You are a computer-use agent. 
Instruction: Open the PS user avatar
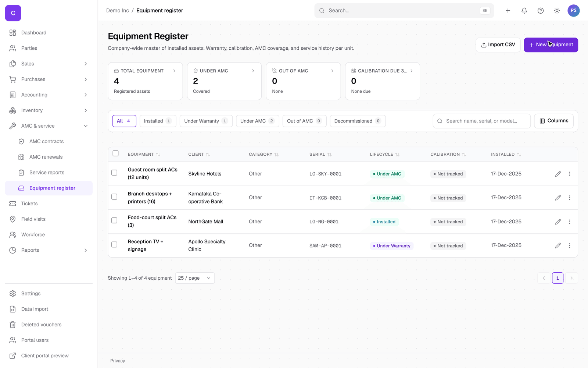(573, 11)
